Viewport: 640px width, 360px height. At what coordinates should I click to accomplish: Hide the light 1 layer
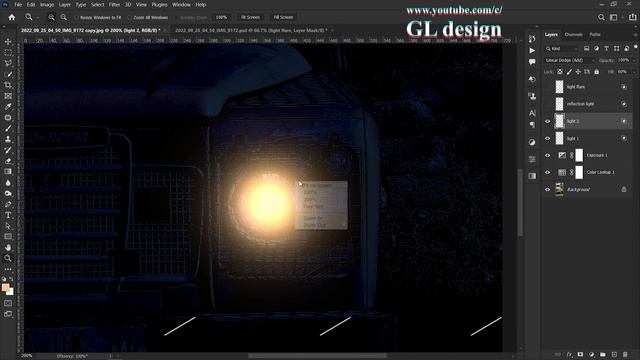point(547,138)
